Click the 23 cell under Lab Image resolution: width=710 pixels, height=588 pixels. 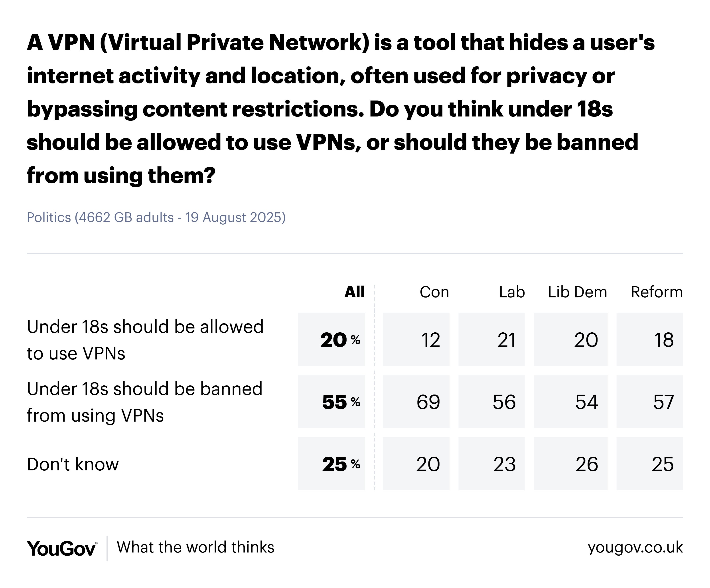(492, 464)
